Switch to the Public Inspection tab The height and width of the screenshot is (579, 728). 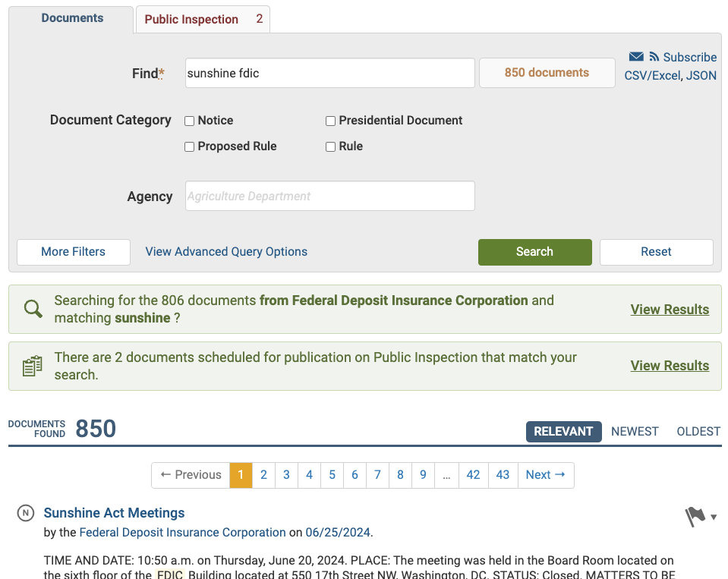point(203,20)
